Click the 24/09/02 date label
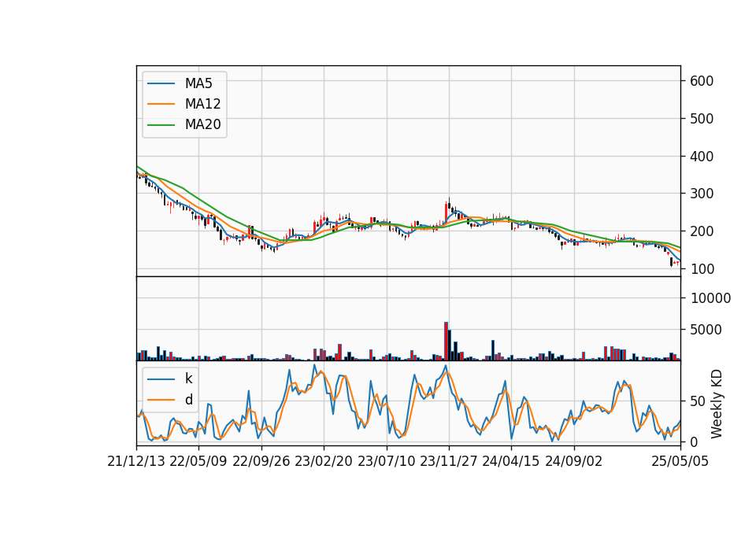This screenshot has height=543, width=756. 574,461
